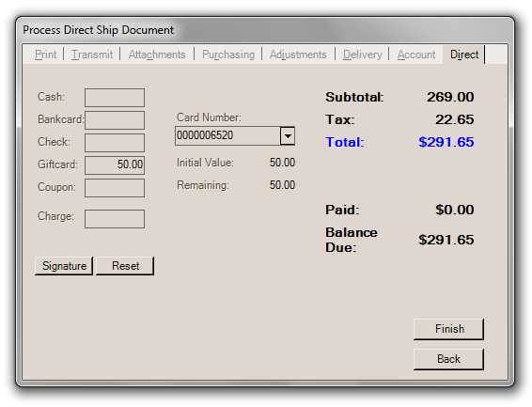532x407 pixels.
Task: Click the Card Number label
Action: [209, 117]
